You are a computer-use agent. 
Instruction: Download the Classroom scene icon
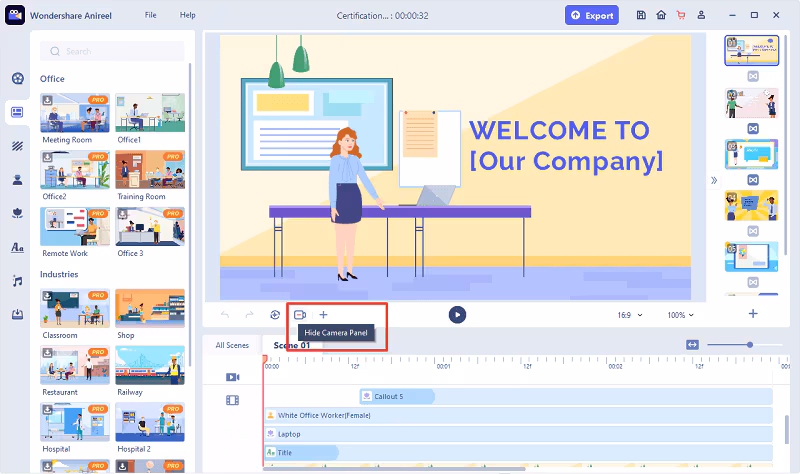[x=47, y=295]
